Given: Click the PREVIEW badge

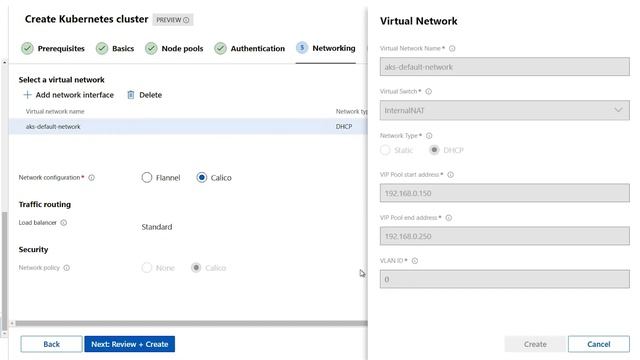Looking at the screenshot, I should (x=173, y=20).
